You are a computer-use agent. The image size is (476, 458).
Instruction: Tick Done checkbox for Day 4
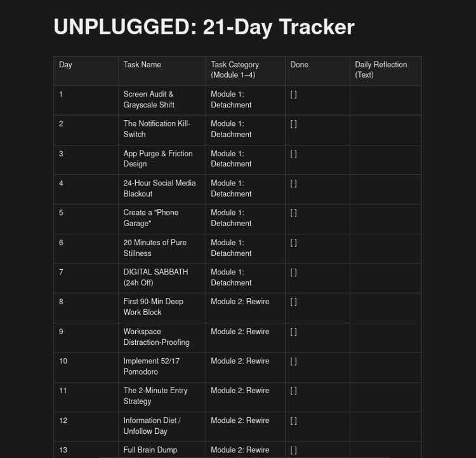[293, 183]
